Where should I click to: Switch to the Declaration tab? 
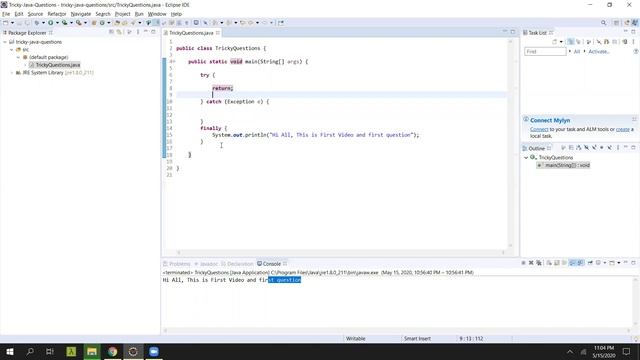(237, 264)
